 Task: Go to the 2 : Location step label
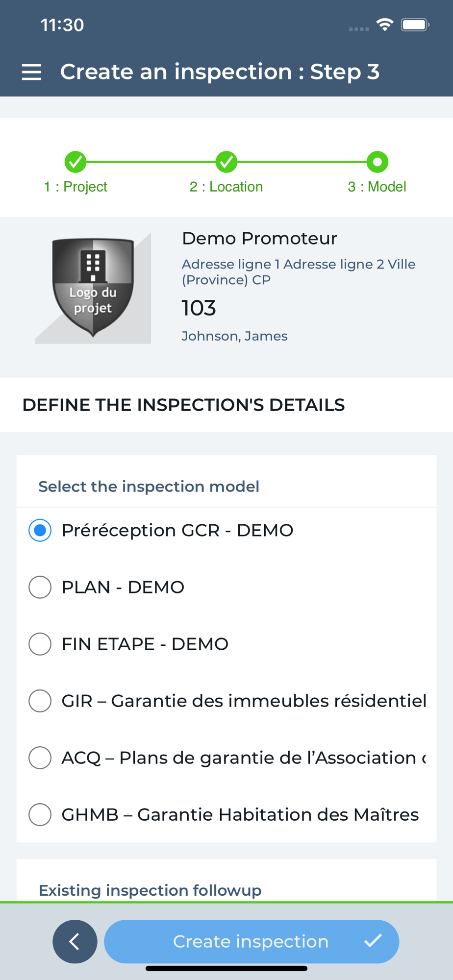(x=226, y=187)
